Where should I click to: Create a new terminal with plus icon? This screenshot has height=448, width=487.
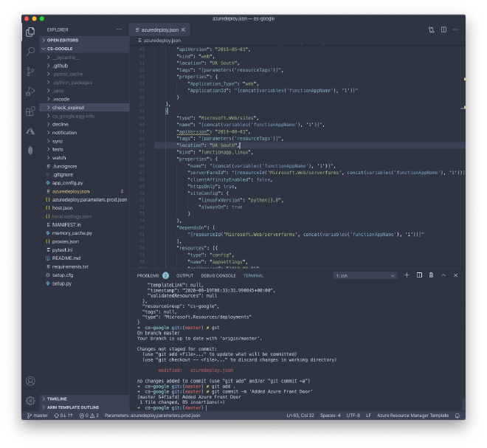407,275
